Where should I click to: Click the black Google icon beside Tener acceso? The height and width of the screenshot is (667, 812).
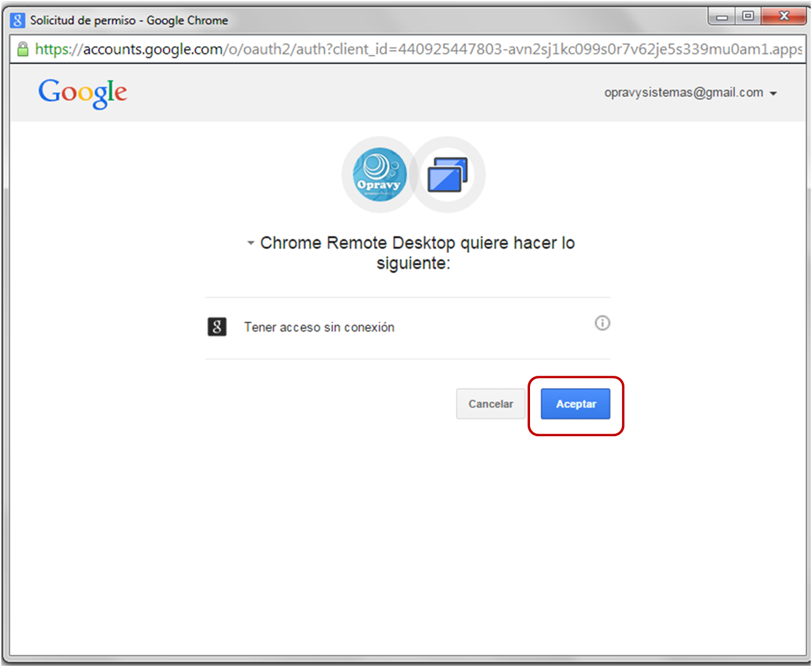[217, 326]
